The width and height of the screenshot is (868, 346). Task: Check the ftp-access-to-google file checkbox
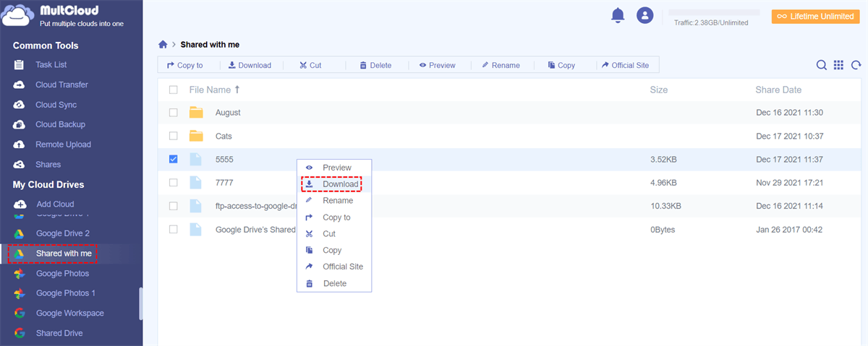(x=173, y=206)
